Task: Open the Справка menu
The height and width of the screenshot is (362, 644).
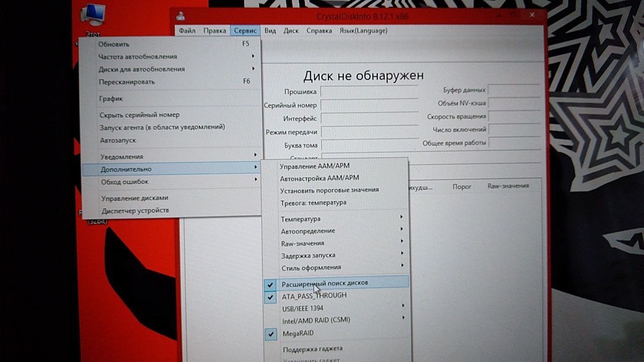Action: coord(319,31)
